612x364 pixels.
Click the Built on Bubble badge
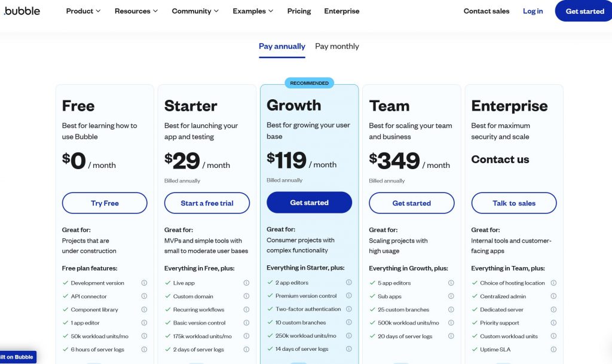click(18, 357)
